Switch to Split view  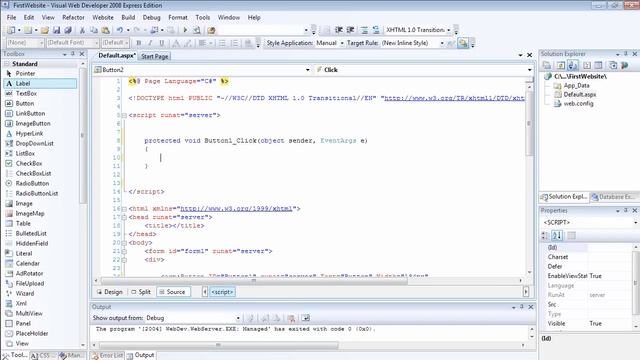pyautogui.click(x=141, y=292)
